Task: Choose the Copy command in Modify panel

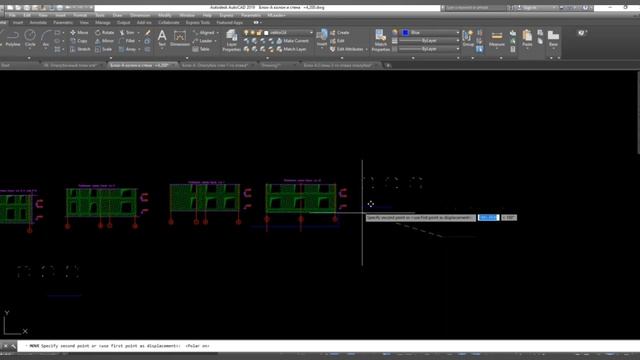Action: click(79, 41)
